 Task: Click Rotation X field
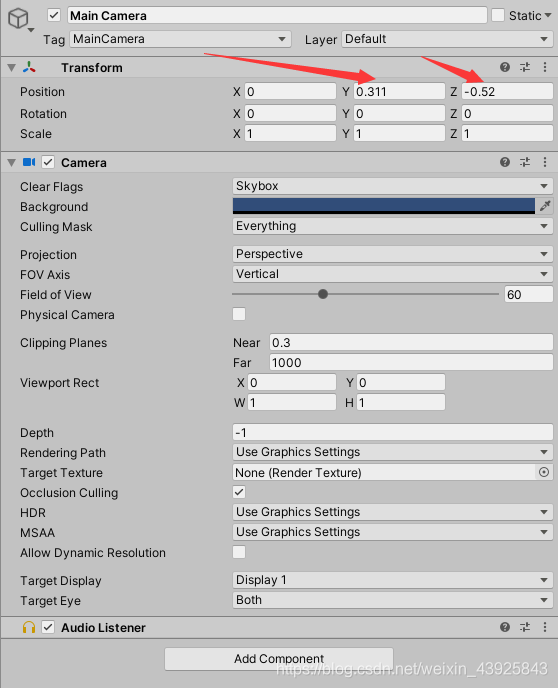tap(290, 113)
